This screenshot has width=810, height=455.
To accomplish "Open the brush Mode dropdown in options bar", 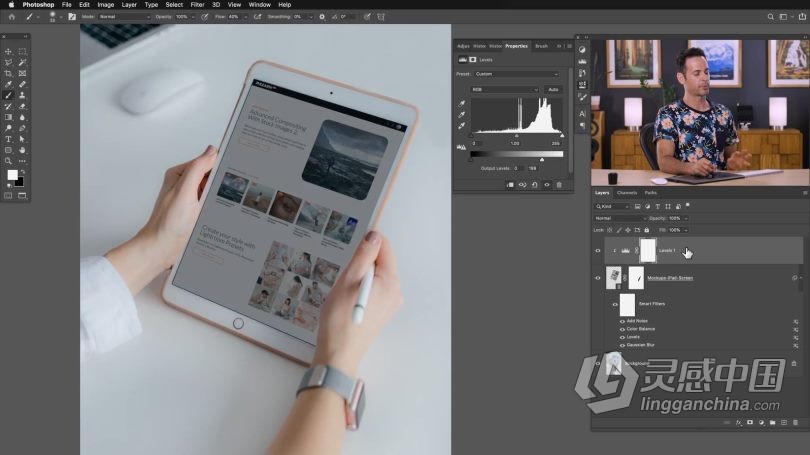I will (123, 17).
